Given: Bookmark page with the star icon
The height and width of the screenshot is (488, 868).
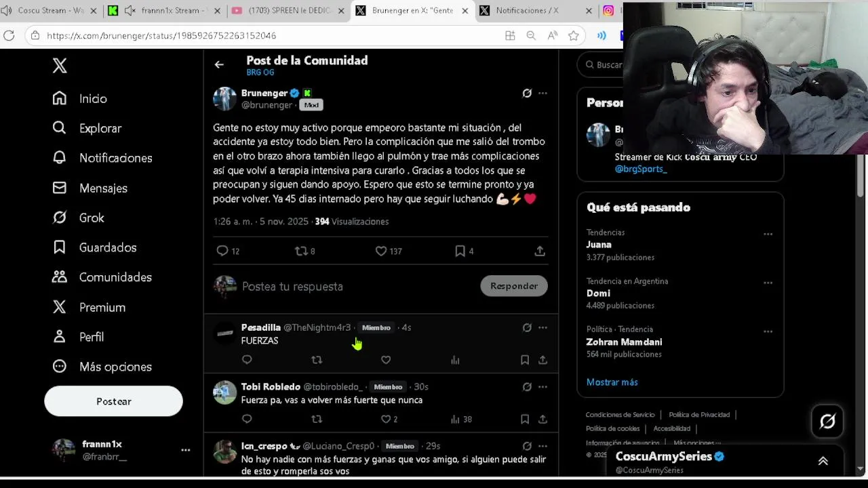Looking at the screenshot, I should click(x=574, y=35).
